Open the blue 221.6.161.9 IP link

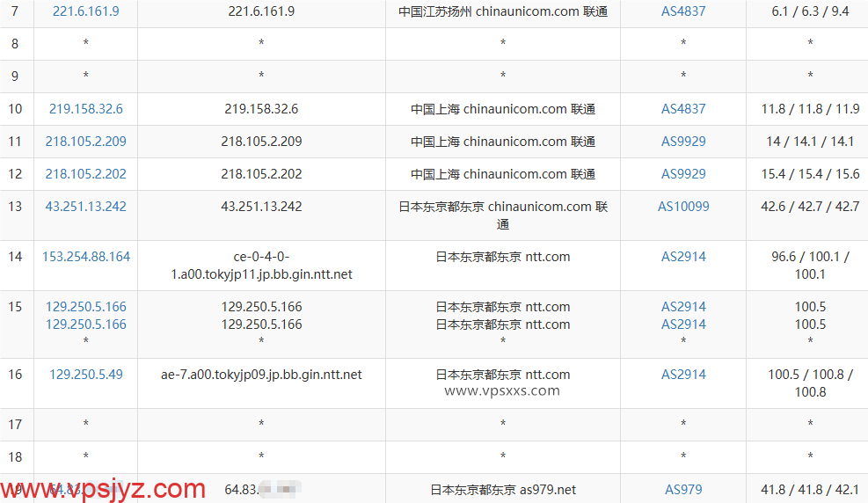[86, 11]
